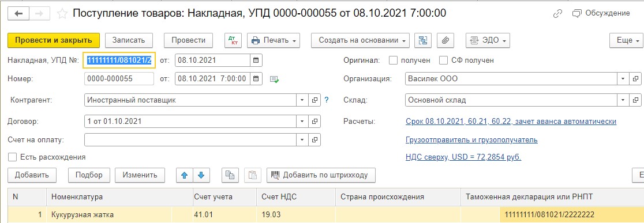
Task: Click the Записать button
Action: click(129, 40)
